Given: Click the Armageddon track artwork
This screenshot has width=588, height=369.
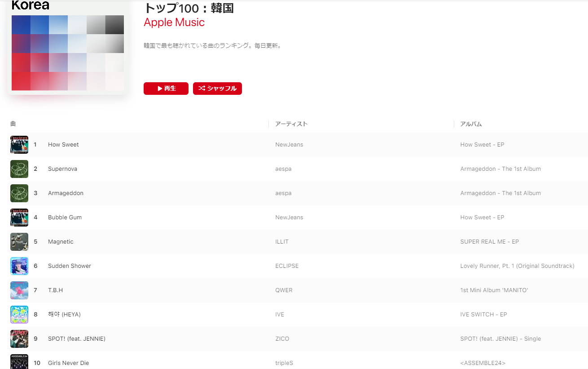Looking at the screenshot, I should pyautogui.click(x=19, y=193).
